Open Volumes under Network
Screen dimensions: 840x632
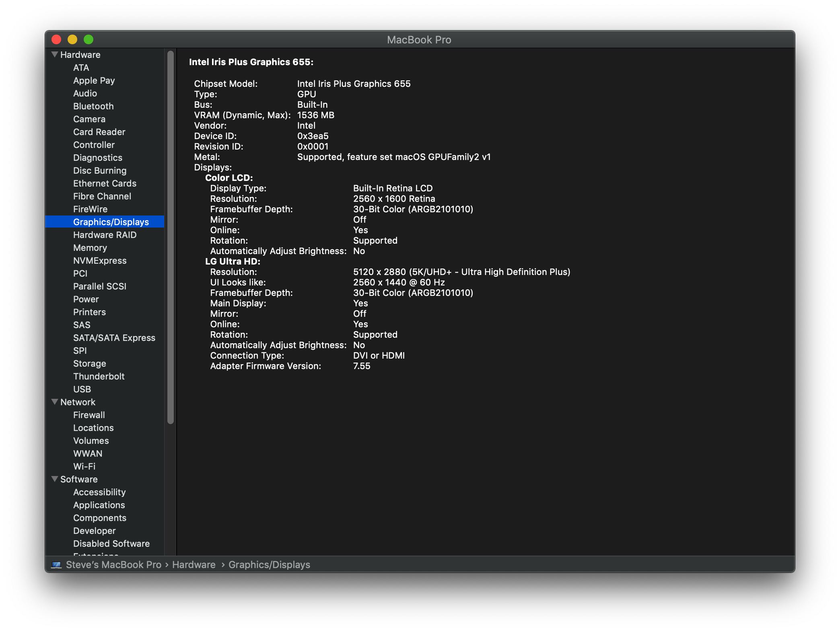click(91, 441)
